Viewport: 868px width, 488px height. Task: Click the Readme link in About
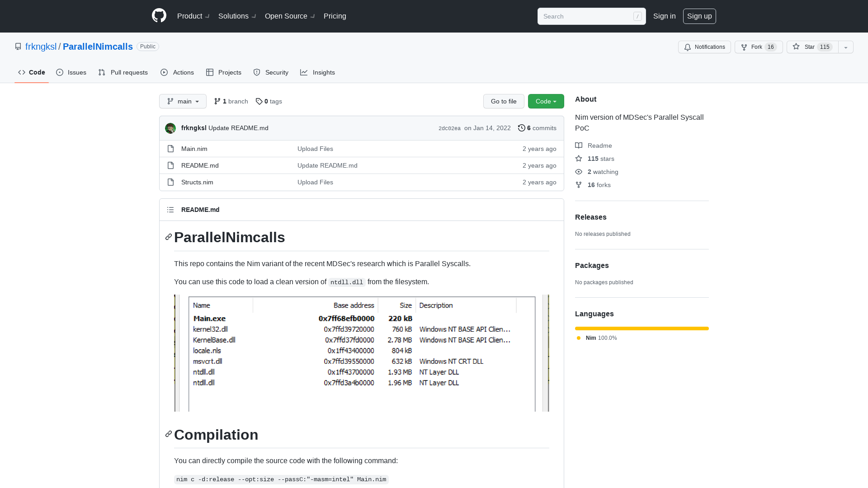click(x=594, y=145)
